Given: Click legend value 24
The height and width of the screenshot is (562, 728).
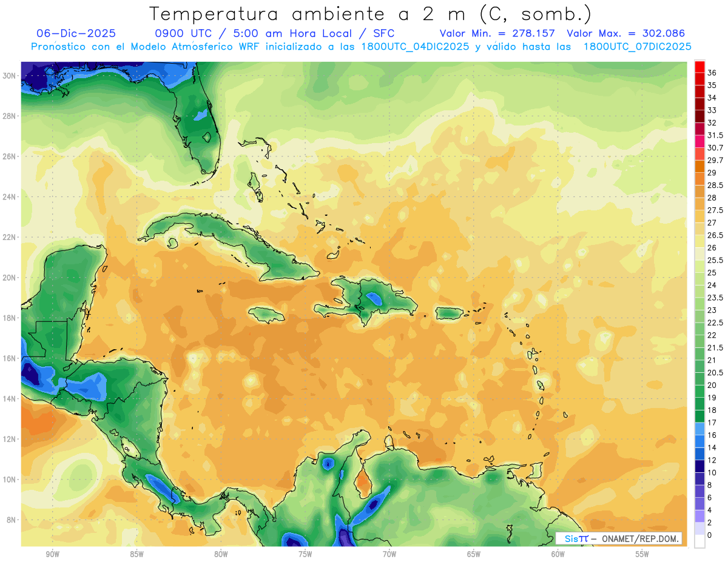Looking at the screenshot, I should pos(712,285).
